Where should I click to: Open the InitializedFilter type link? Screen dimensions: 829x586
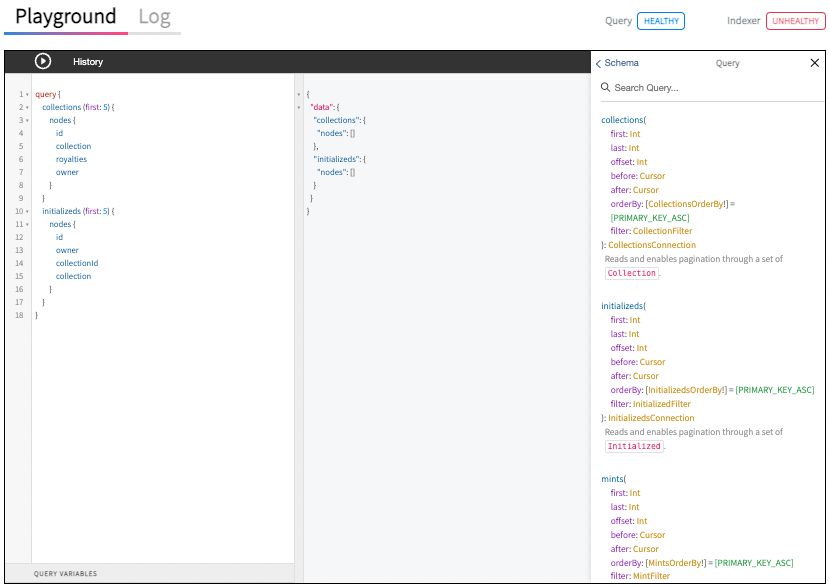[662, 404]
